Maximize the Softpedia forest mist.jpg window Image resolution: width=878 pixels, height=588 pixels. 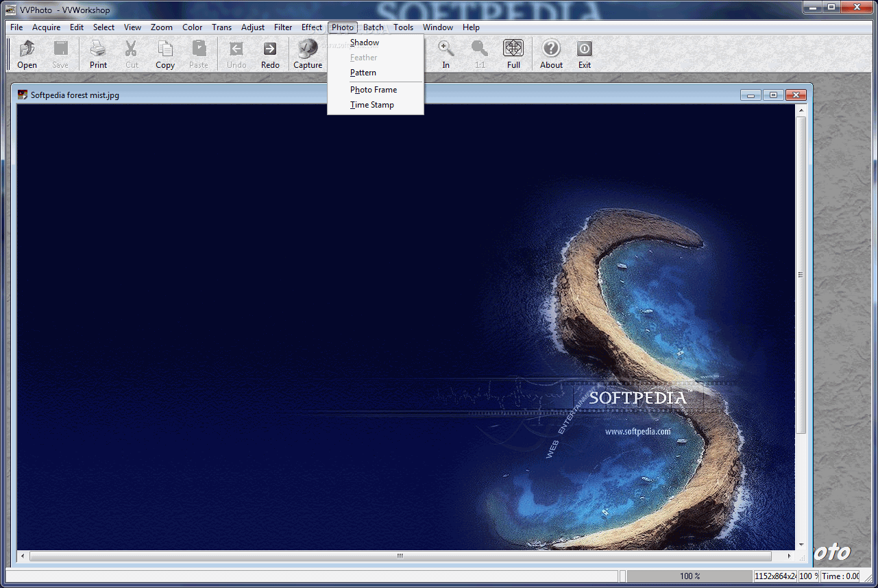[x=773, y=95]
